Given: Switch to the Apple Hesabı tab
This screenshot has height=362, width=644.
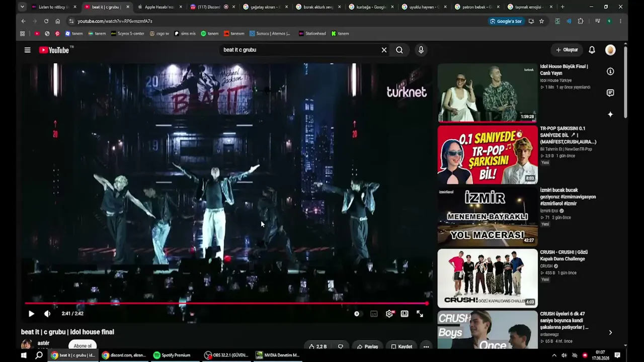Looking at the screenshot, I should pyautogui.click(x=159, y=7).
